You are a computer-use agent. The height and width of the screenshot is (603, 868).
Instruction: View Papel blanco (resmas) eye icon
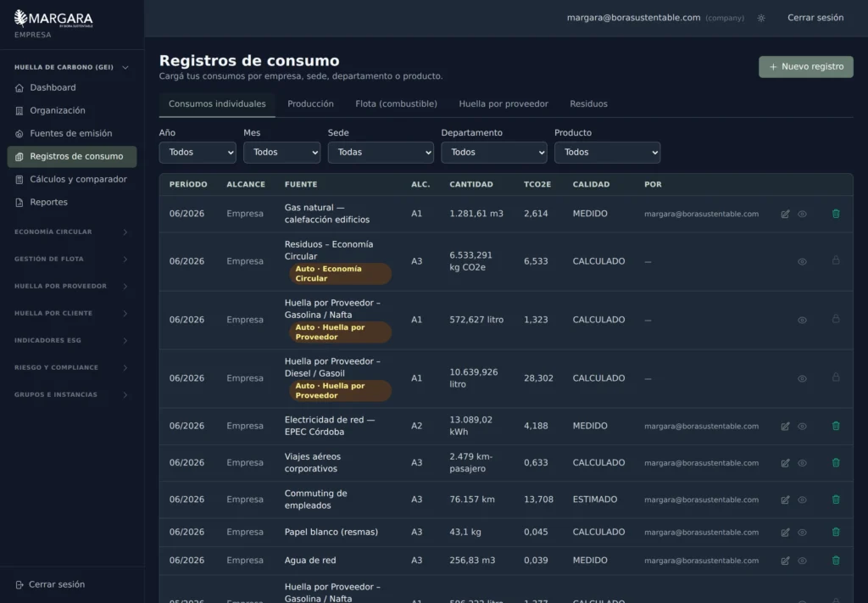point(802,532)
